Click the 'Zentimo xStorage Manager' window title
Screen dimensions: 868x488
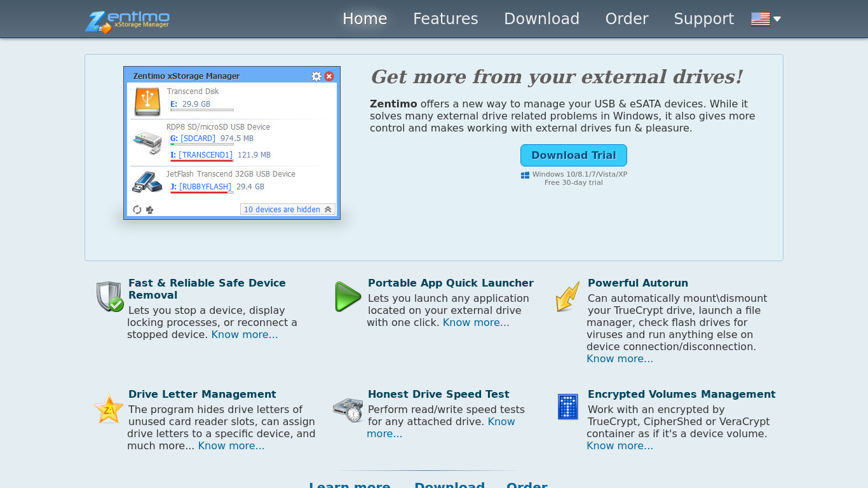pos(186,76)
